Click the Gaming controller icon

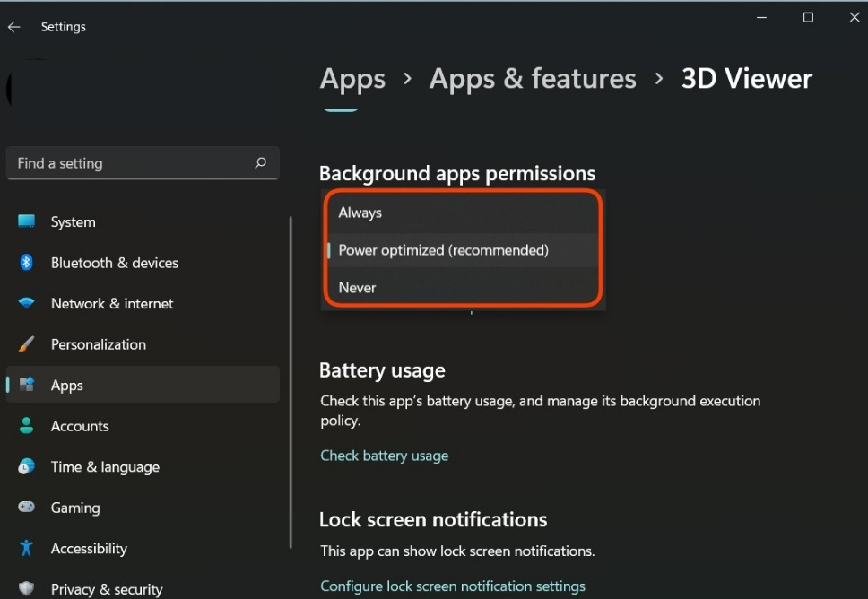27,508
